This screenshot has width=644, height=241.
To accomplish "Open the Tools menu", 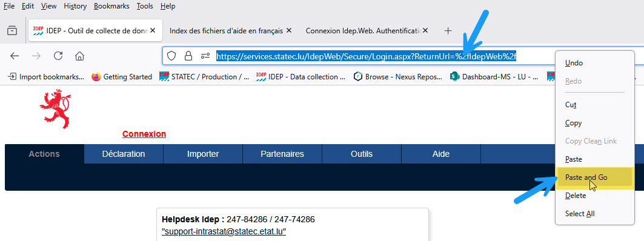I will point(145,6).
